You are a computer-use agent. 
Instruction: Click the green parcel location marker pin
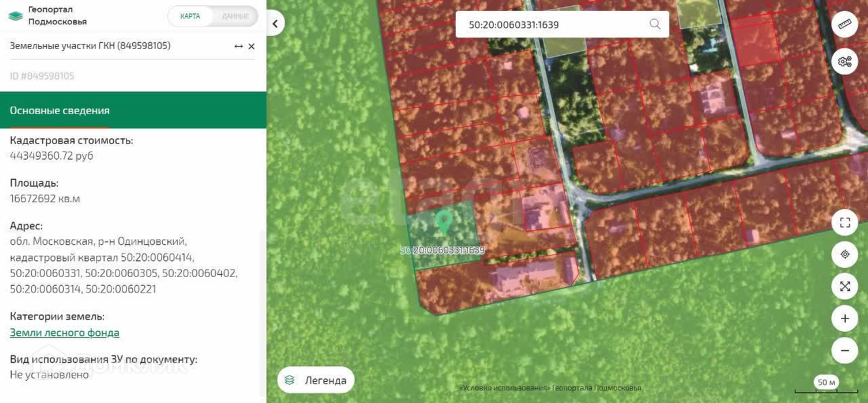coord(443,221)
